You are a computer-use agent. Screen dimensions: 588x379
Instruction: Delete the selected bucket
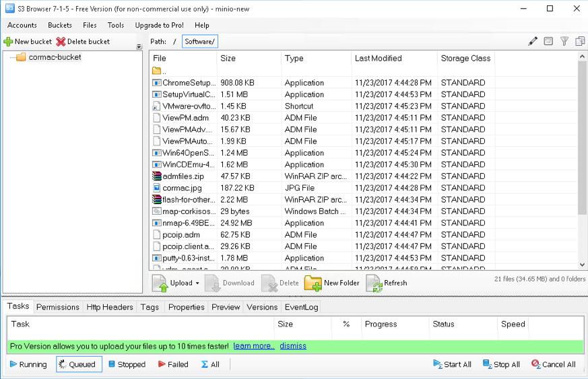pyautogui.click(x=83, y=42)
